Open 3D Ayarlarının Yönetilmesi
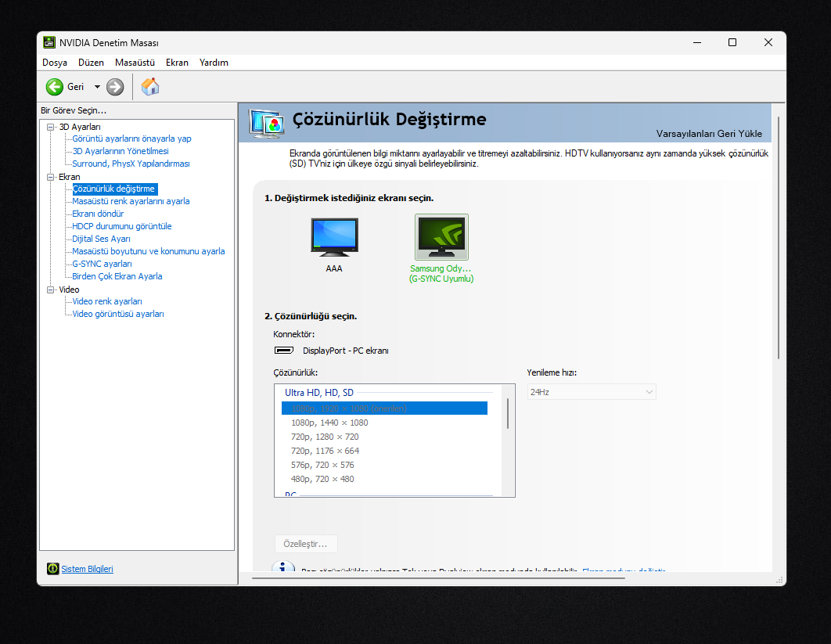The width and height of the screenshot is (831, 644). 121,151
